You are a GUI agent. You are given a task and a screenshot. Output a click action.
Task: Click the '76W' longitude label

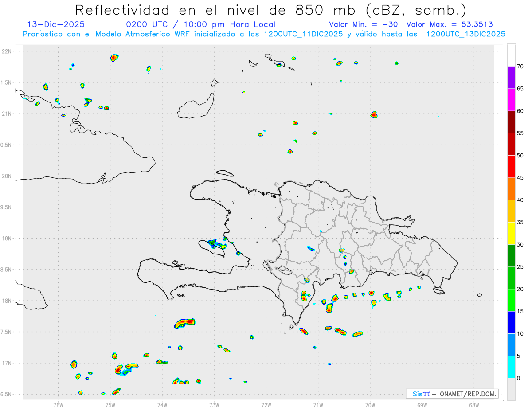58,405
